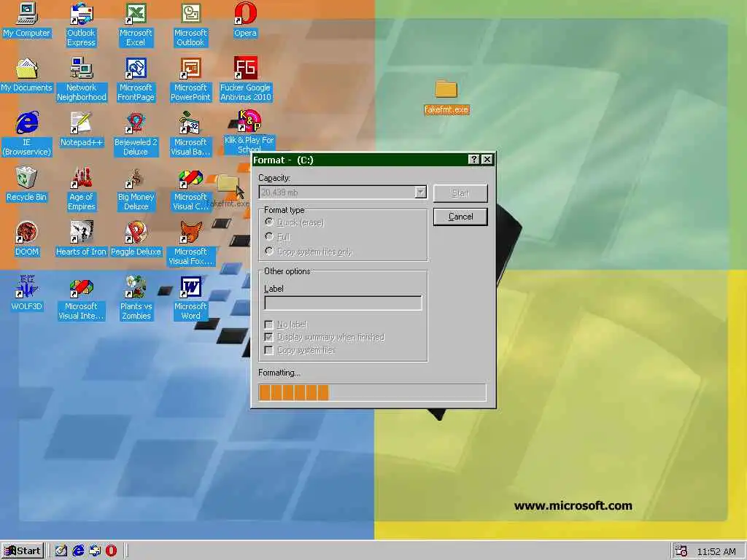Close the Format (C:) dialog

[487, 160]
